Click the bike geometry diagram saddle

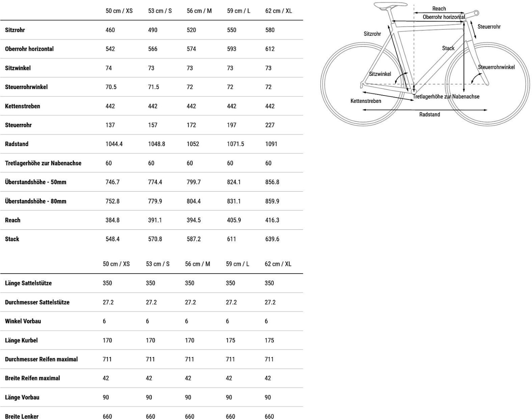[390, 5]
